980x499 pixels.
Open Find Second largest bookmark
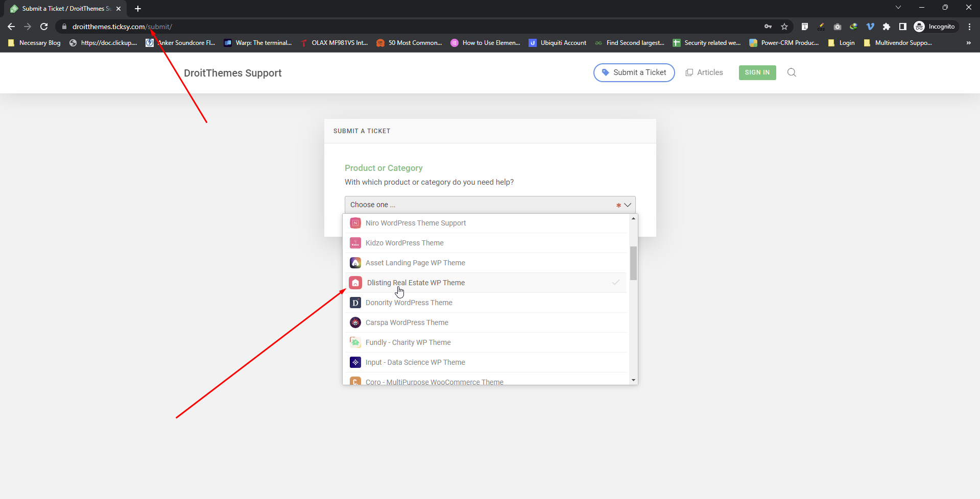[630, 43]
